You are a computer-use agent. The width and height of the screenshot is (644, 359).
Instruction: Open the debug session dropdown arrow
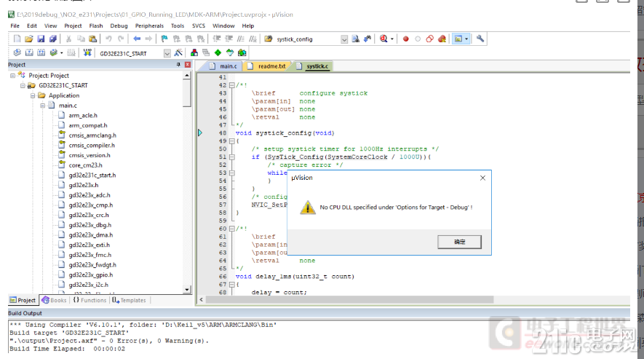391,39
